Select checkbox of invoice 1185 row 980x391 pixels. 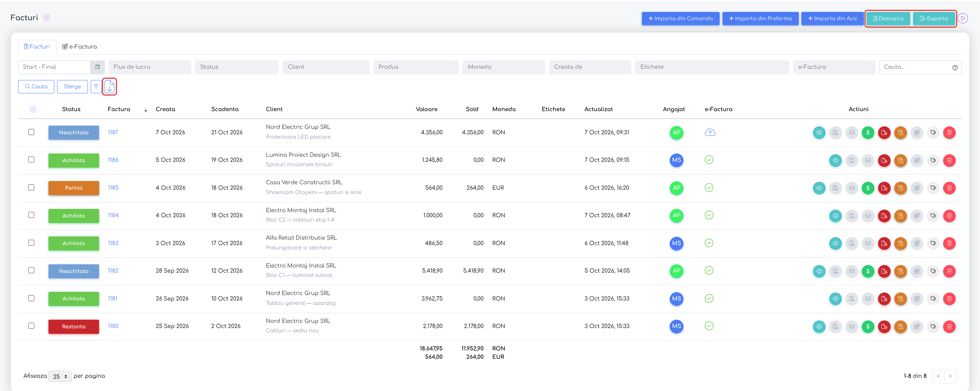coord(31,187)
